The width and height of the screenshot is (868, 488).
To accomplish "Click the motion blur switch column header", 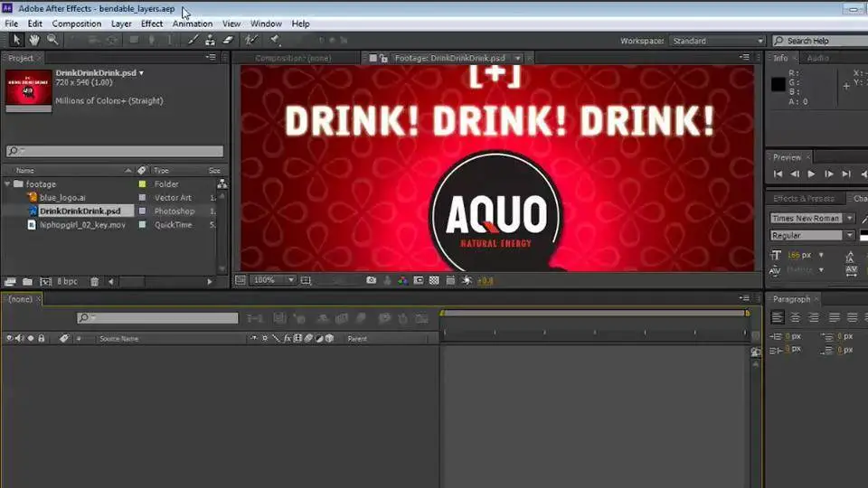I will click(x=308, y=338).
